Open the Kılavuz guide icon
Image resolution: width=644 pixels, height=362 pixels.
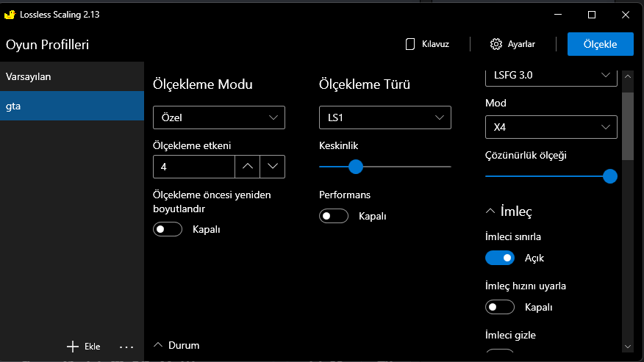[x=411, y=44]
